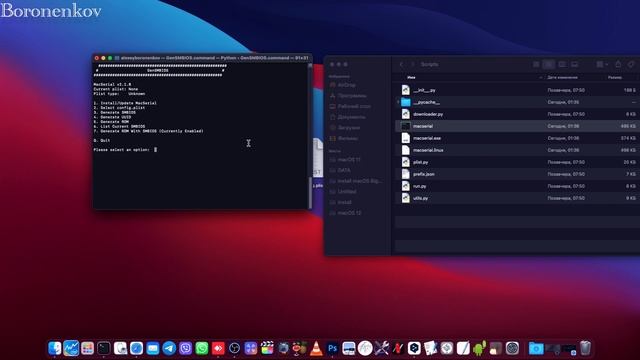The image size is (640, 360).
Task: Sort Finder list by date modified column
Action: pos(562,77)
